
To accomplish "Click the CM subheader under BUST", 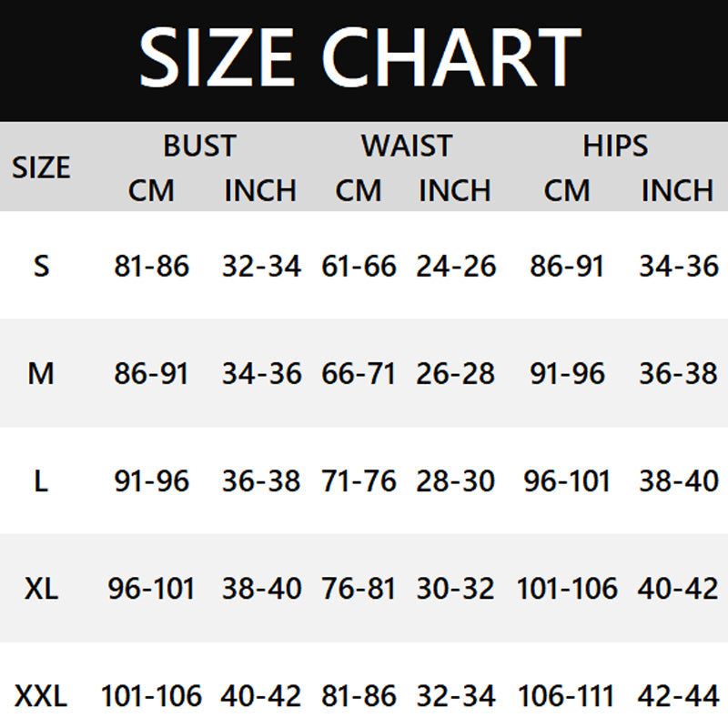I will click(x=151, y=190).
